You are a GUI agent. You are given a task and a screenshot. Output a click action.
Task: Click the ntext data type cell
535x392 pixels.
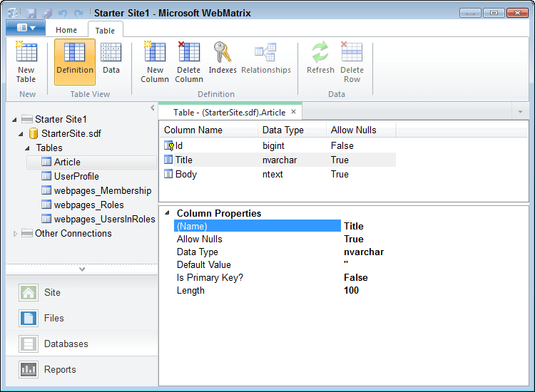272,174
